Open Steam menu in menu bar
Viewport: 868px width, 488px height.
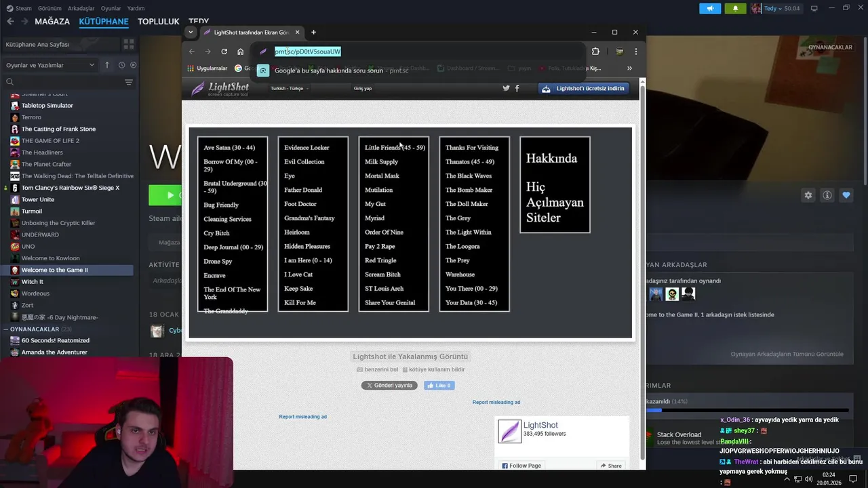[19, 8]
